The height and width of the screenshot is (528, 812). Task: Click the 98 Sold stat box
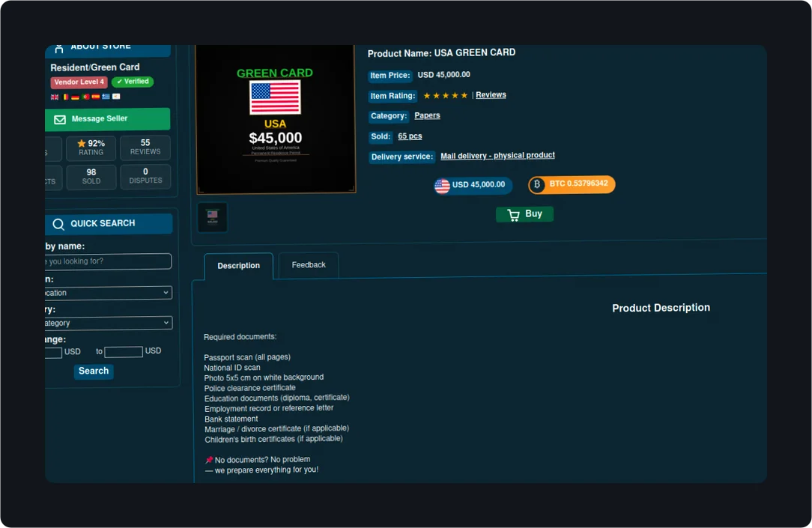tap(91, 177)
